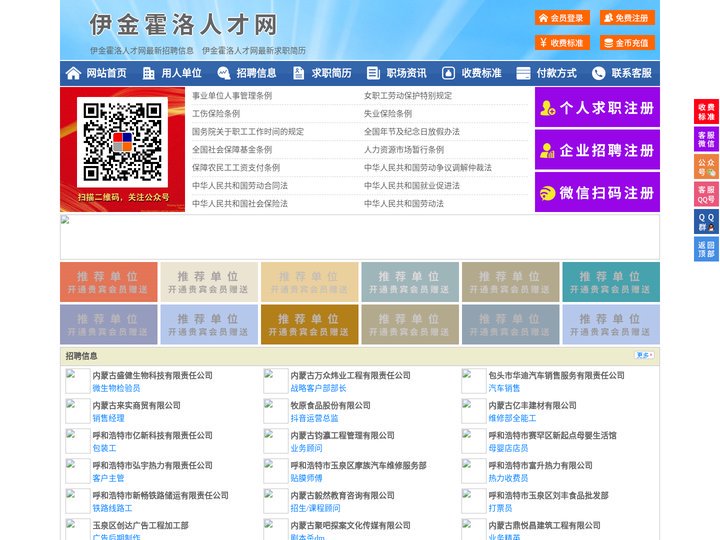This screenshot has height=540, width=720.
Task: Click the 维修部全能工 job link
Action: 512,418
